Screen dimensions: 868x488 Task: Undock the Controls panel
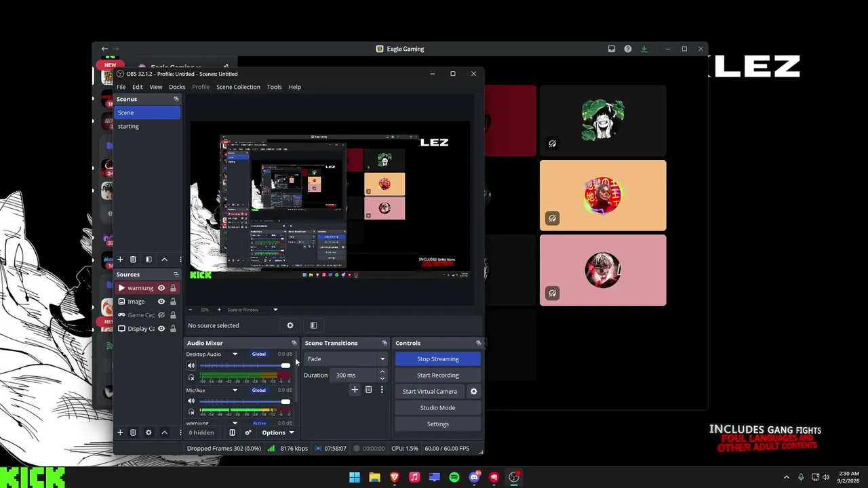[479, 343]
